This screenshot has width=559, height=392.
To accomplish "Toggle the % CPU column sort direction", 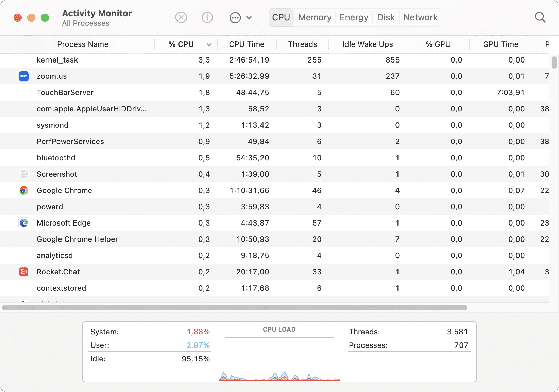I will tap(180, 44).
